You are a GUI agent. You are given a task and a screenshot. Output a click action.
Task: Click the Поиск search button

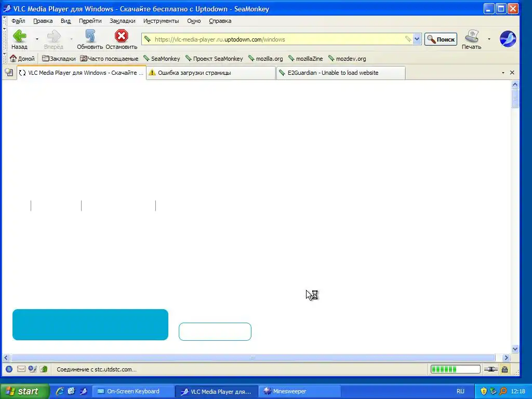pos(441,39)
